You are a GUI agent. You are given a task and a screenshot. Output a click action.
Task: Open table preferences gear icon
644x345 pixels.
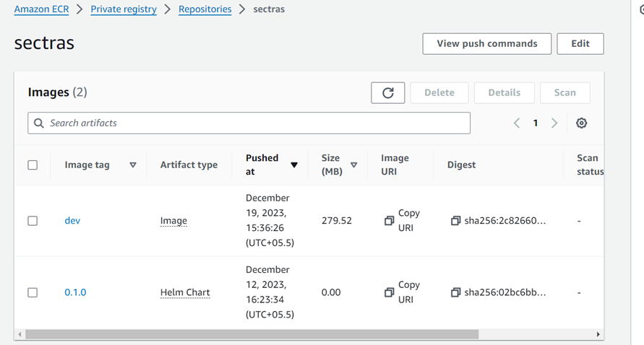tap(581, 123)
